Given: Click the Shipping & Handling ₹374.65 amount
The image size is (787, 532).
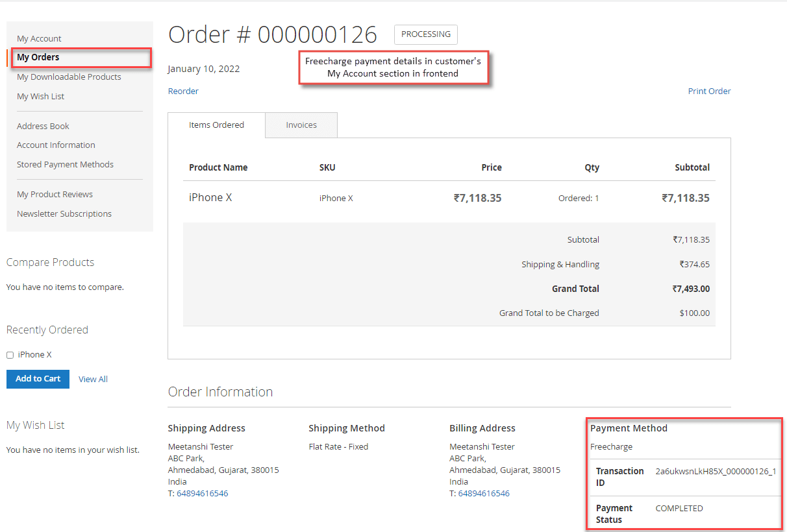Looking at the screenshot, I should (x=694, y=264).
